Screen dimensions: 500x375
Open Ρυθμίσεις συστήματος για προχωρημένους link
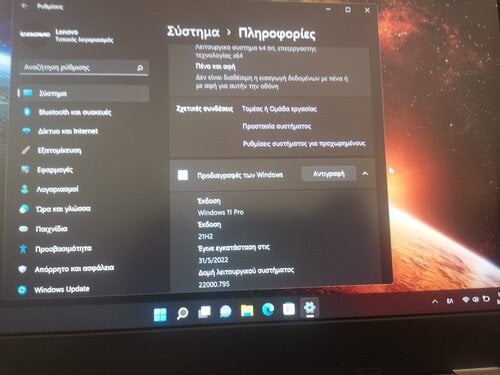[304, 144]
